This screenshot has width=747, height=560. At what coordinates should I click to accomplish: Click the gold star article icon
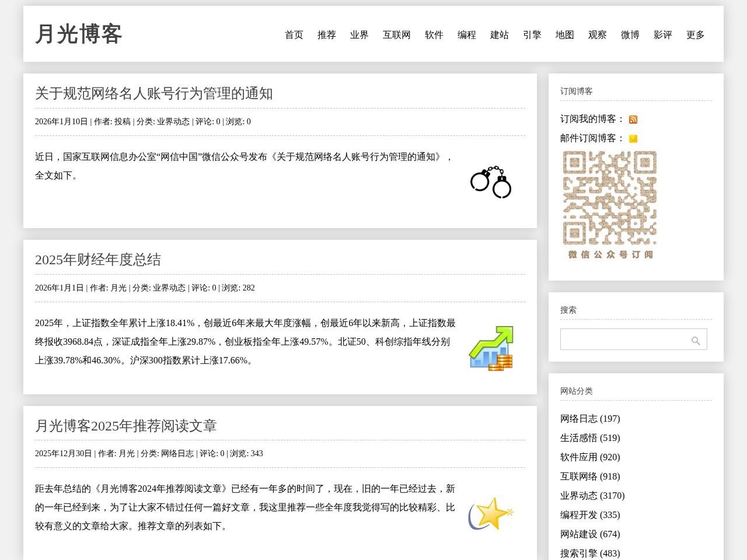click(x=491, y=514)
